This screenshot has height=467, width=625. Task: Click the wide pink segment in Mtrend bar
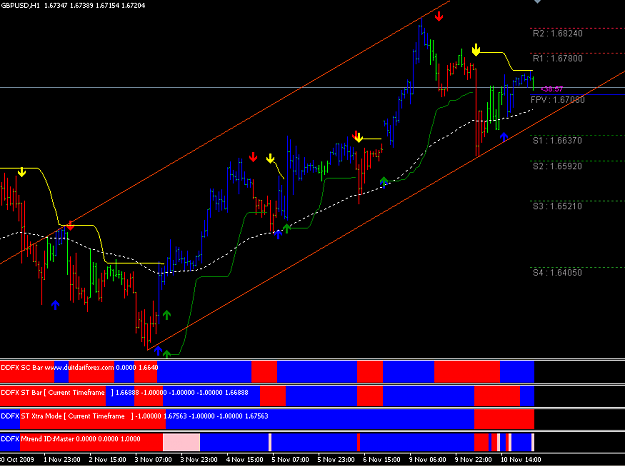pyautogui.click(x=182, y=442)
